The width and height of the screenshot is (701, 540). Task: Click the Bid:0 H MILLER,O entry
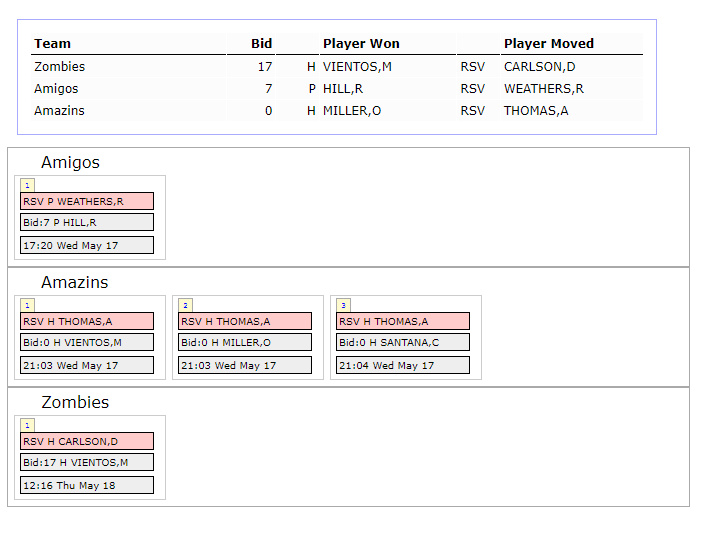pos(245,342)
